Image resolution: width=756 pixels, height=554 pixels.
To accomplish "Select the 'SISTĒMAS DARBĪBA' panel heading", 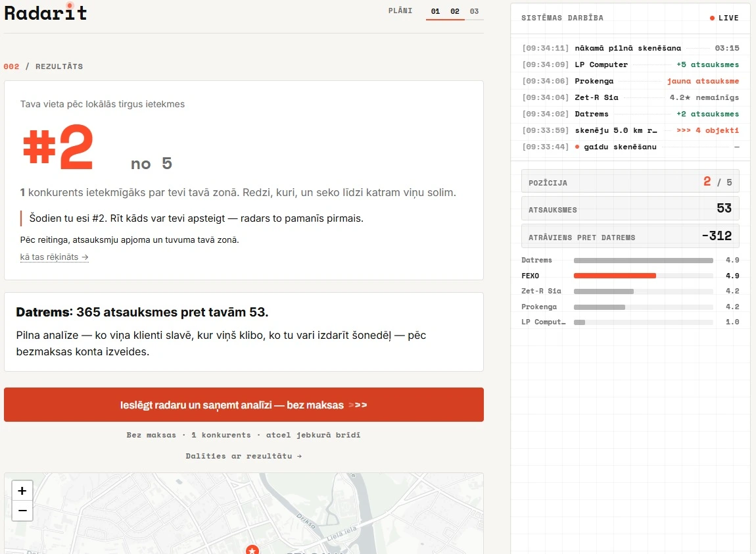I will pyautogui.click(x=562, y=18).
